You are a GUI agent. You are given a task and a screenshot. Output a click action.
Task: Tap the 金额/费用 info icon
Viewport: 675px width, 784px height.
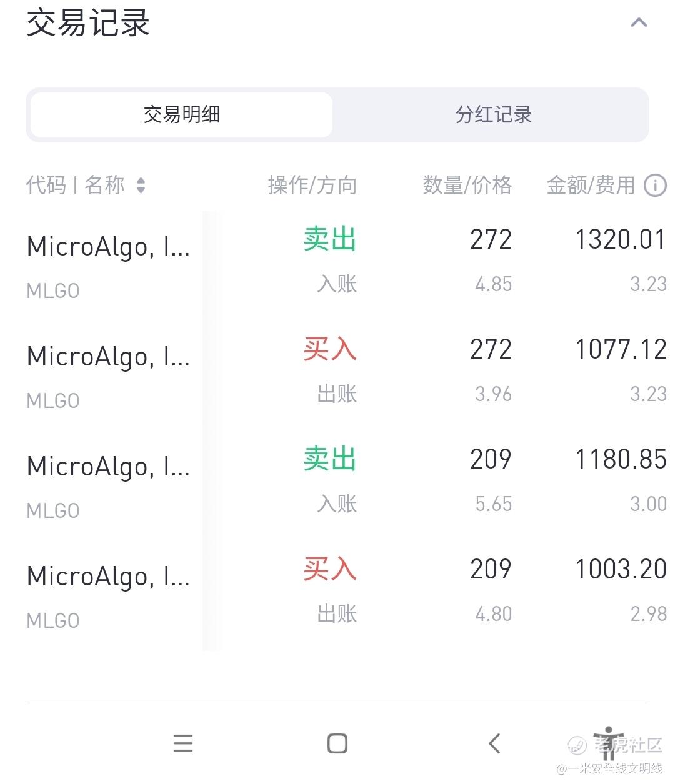coord(655,186)
